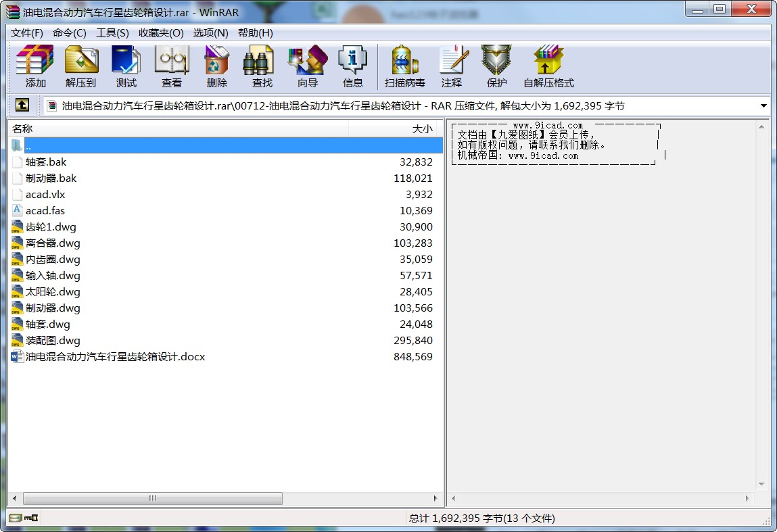The width and height of the screenshot is (777, 532).
Task: Click the WinRAR title bar app icon
Action: click(12, 12)
